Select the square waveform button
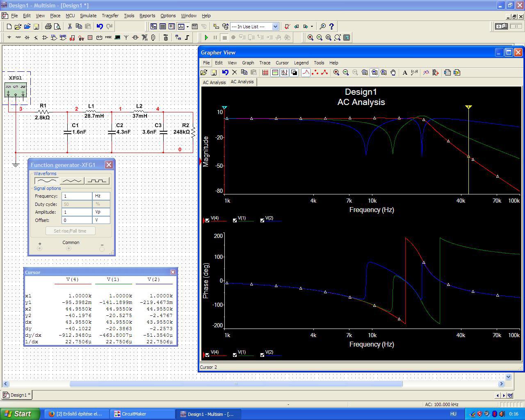The image size is (525, 420). [97, 180]
